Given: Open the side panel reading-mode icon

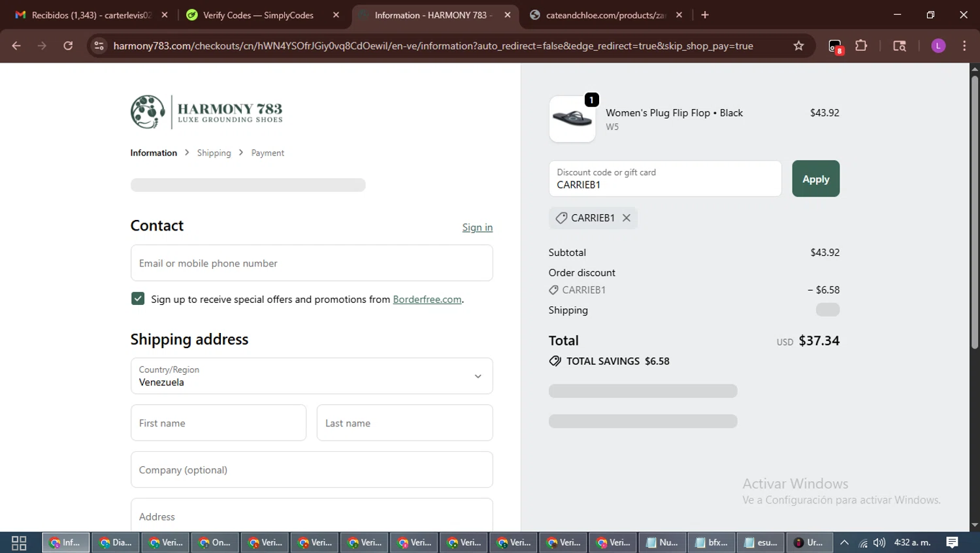Looking at the screenshot, I should (x=900, y=46).
